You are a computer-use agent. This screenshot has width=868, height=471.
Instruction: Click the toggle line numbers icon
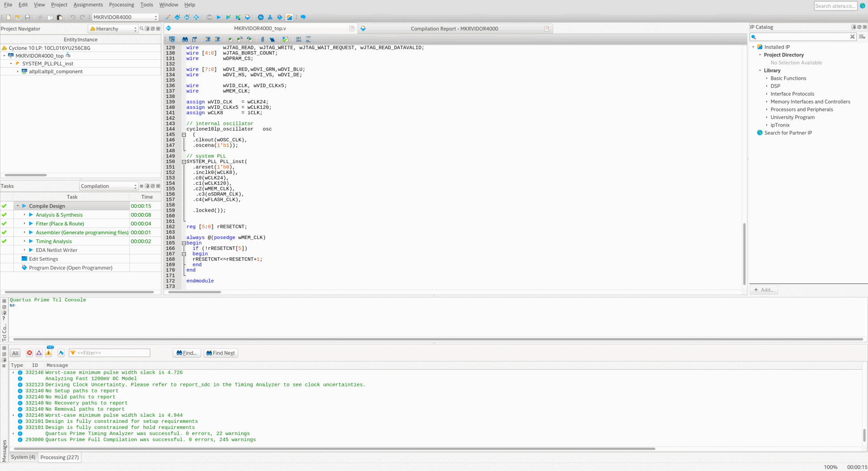pos(299,39)
